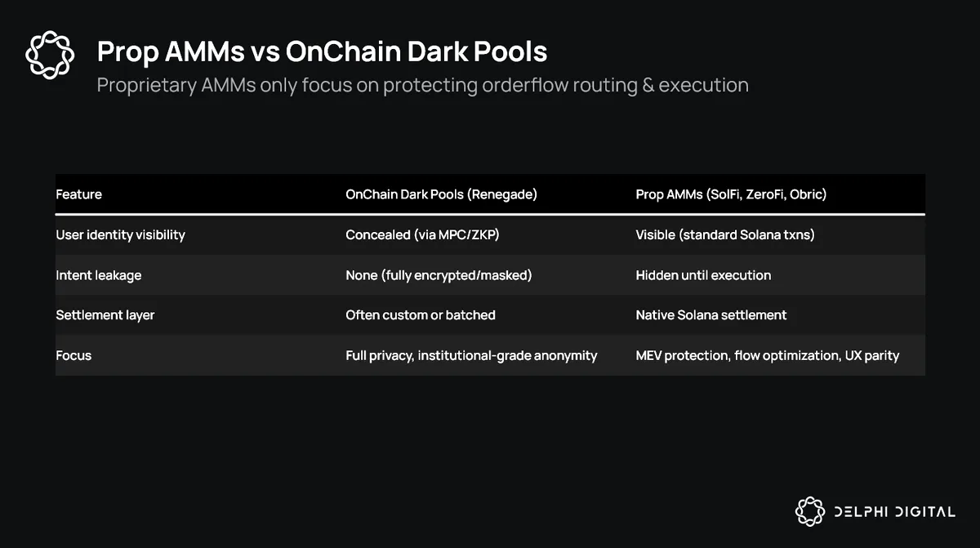Click the OnChain Dark Pools (Renegade) column header
Viewport: 980px width, 548px height.
(441, 194)
